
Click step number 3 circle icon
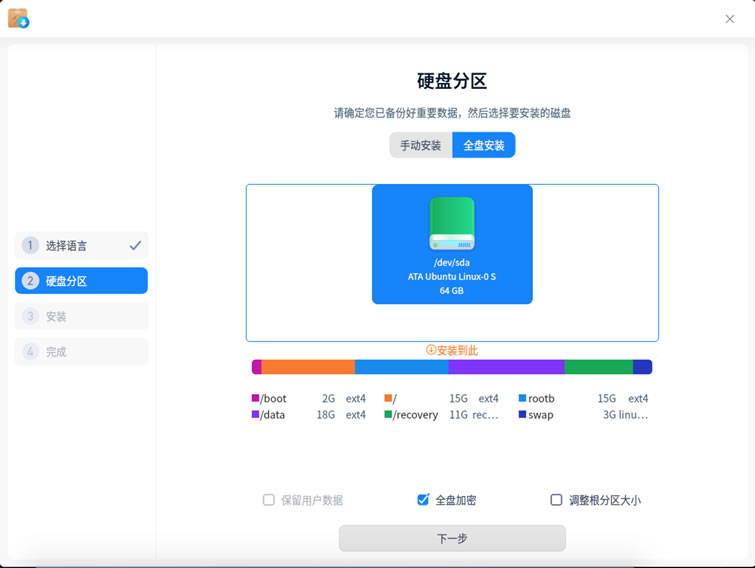tap(30, 316)
